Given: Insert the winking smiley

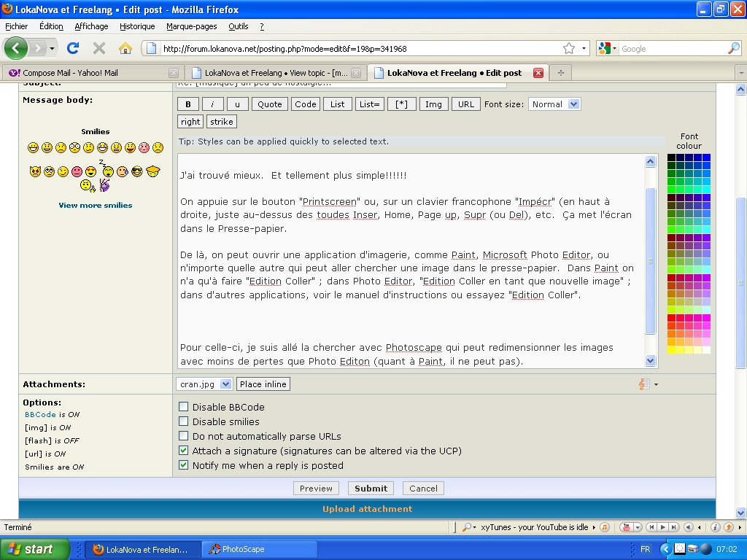Looking at the screenshot, I should (63, 171).
